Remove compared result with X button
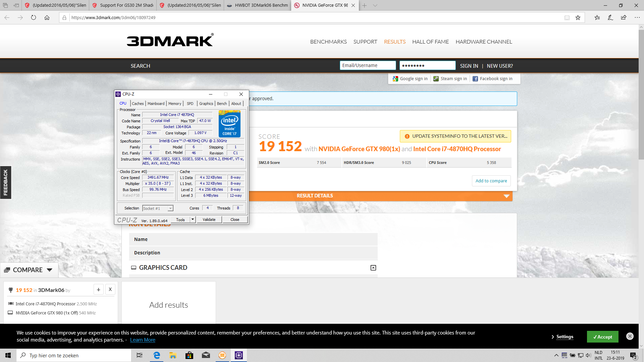 [110, 289]
